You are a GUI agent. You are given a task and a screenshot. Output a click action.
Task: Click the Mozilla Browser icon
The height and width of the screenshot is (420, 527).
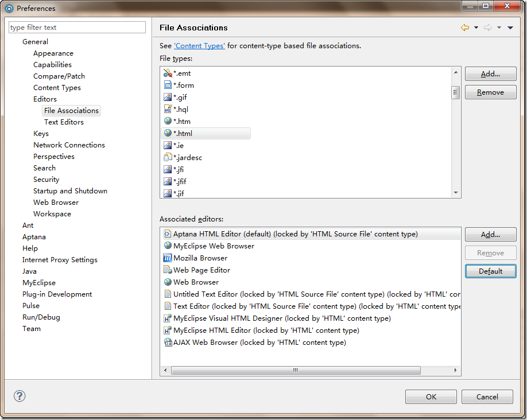(x=168, y=258)
